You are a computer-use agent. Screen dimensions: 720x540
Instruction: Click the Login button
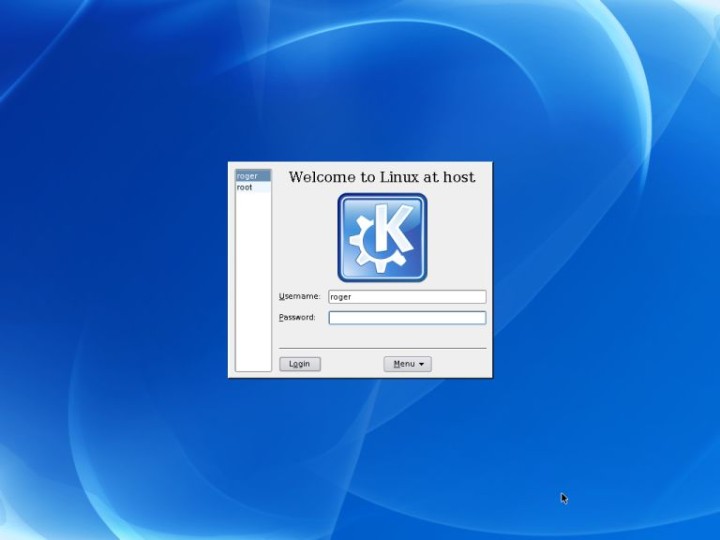300,364
